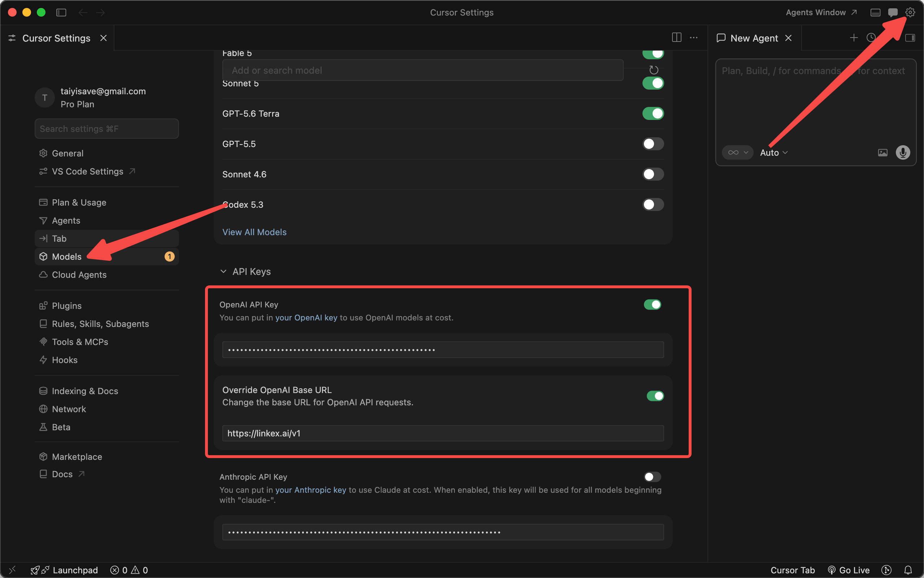Screen dimensions: 924x578
Task: Attach an image to agent prompt
Action: [x=882, y=152]
